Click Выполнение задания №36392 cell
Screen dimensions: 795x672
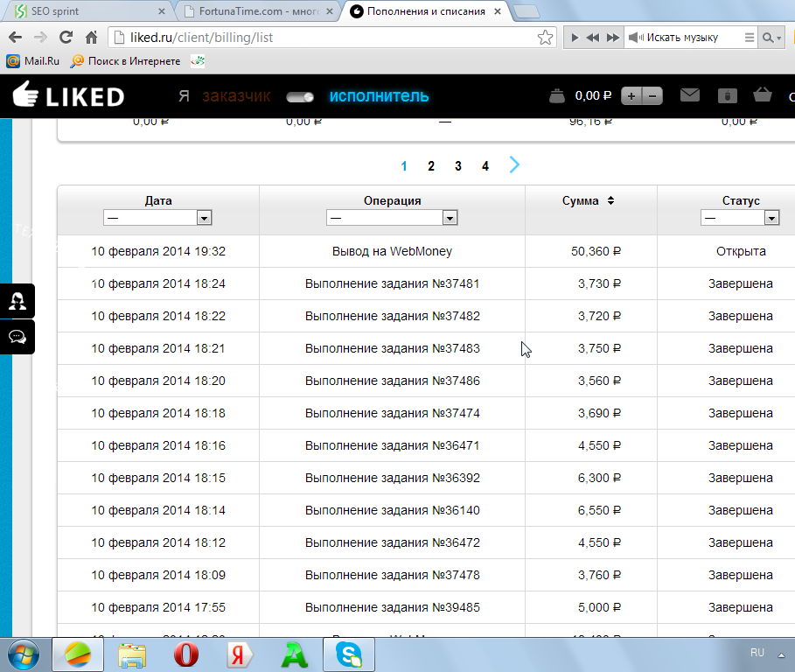pyautogui.click(x=392, y=478)
